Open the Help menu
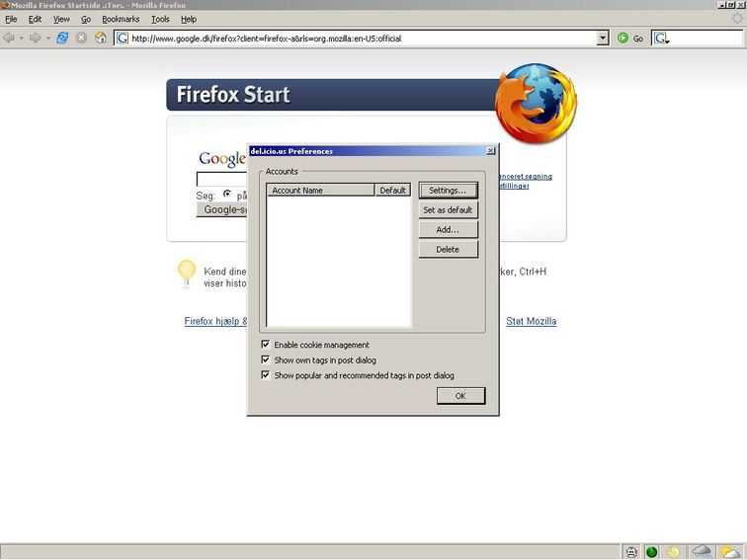This screenshot has width=747, height=560. [x=189, y=19]
